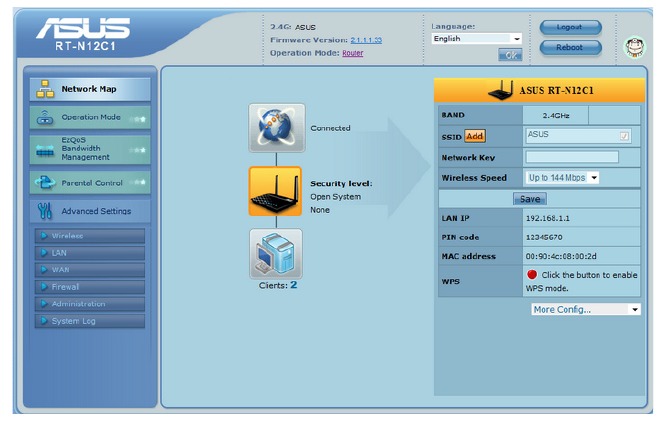Open the Wireless Speed dropdown

tap(562, 178)
